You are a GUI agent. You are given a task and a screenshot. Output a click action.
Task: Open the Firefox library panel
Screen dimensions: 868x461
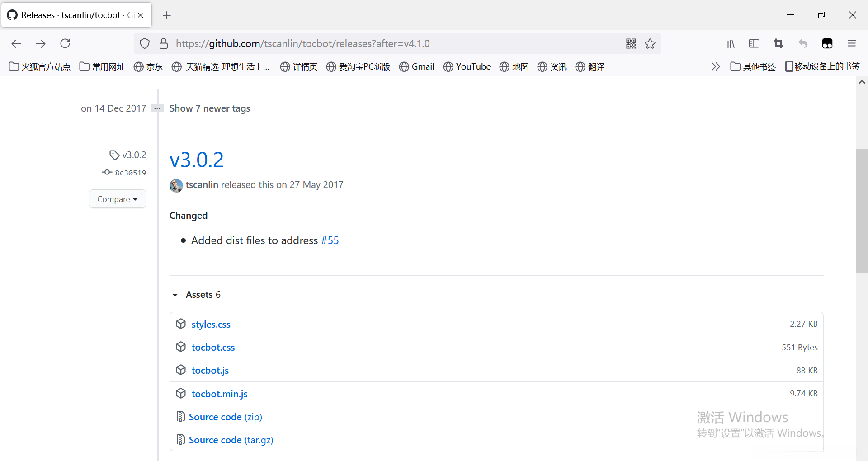730,43
